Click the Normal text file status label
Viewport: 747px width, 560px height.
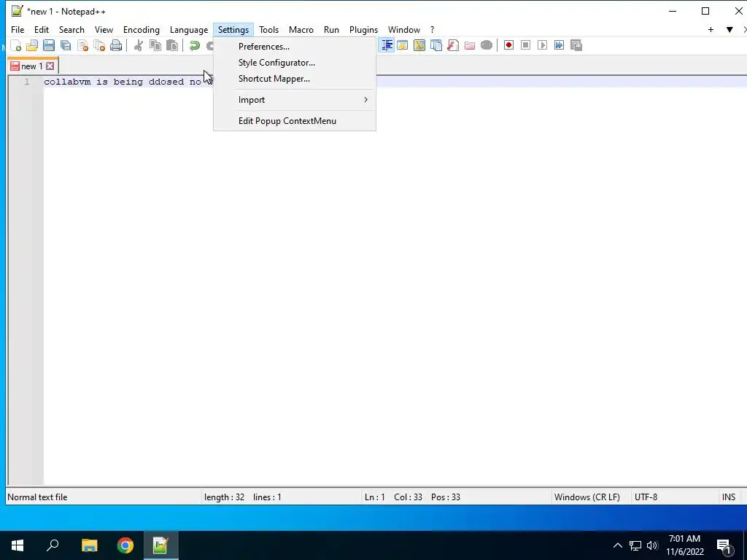coord(37,497)
